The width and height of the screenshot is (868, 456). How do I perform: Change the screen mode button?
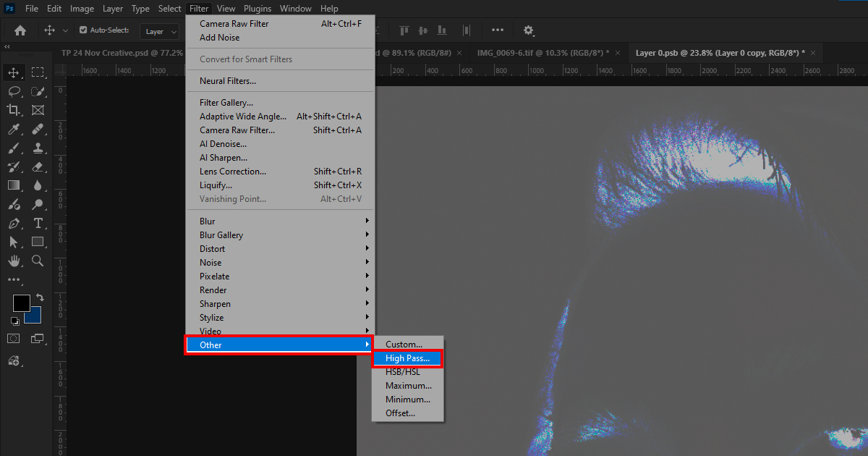click(x=38, y=338)
